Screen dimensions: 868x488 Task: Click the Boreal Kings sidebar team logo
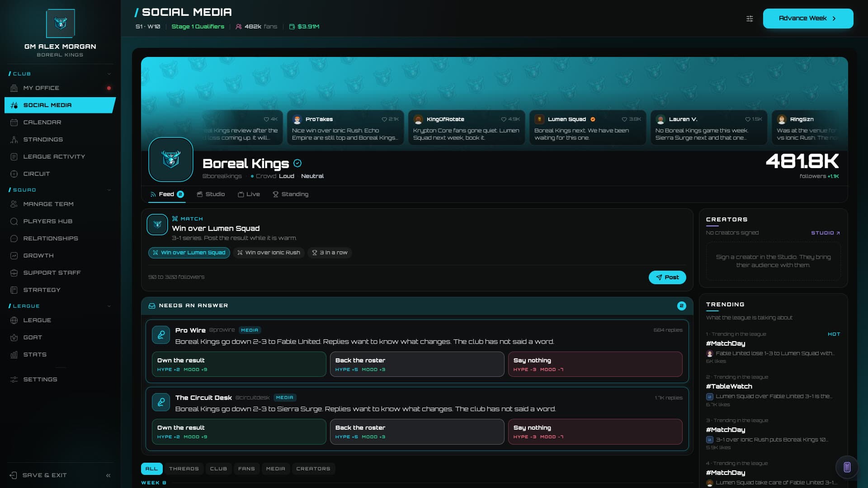coord(61,23)
